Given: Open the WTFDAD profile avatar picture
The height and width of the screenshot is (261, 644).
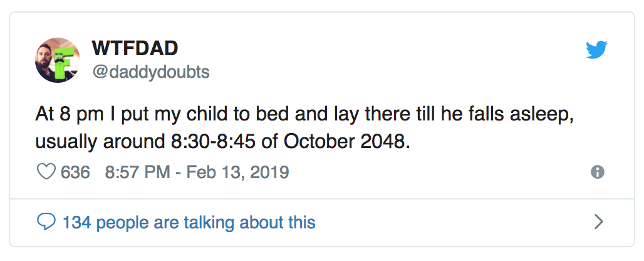Looking at the screenshot, I should click(x=58, y=60).
